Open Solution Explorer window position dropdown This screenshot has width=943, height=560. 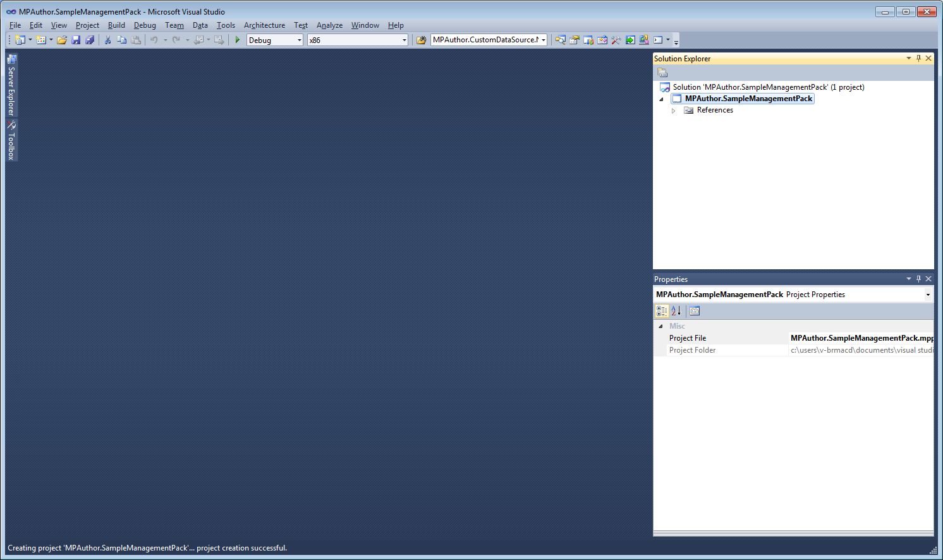pyautogui.click(x=909, y=58)
